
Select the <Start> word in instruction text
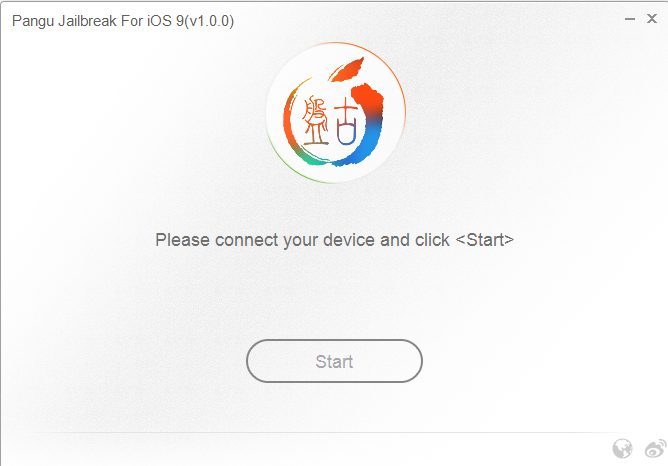484,240
